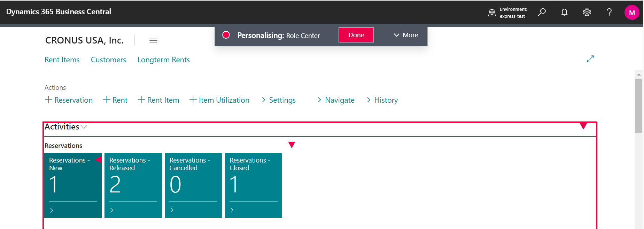Toggle the hamburger navigation menu
Viewport: 644px width, 229px height.
point(153,41)
